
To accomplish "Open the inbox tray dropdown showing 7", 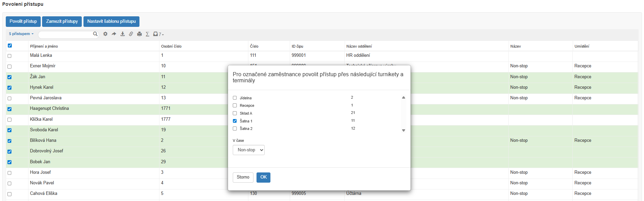I will pyautogui.click(x=158, y=34).
